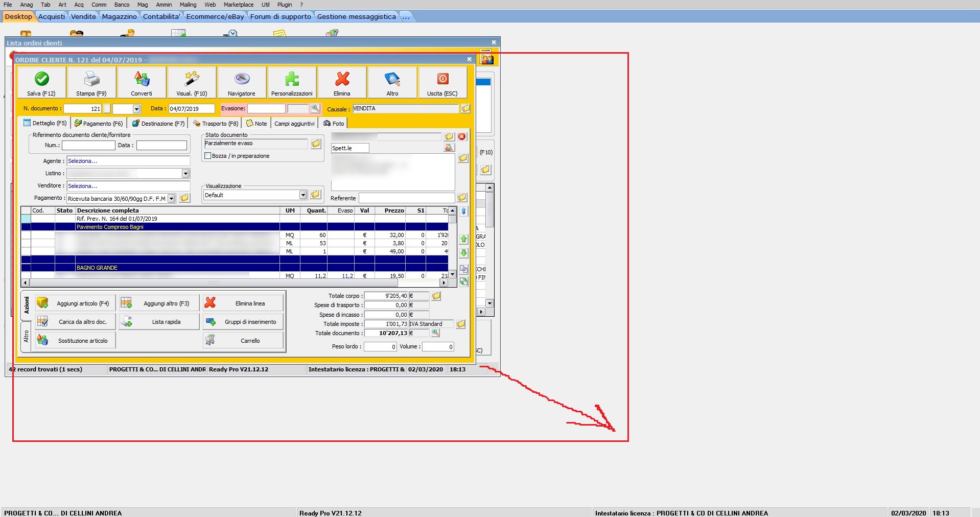Expand the Listino dropdown
The image size is (980, 517).
coord(185,174)
